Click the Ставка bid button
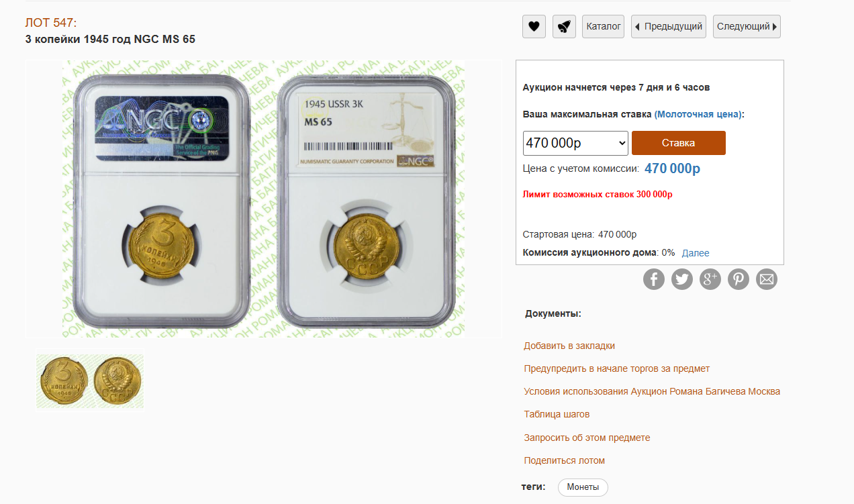854x504 pixels. click(679, 143)
